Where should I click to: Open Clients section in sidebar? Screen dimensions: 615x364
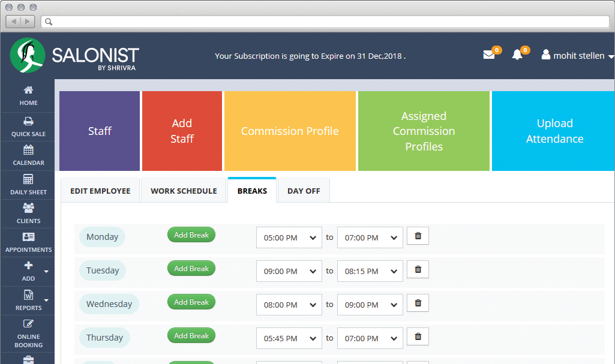coord(28,213)
